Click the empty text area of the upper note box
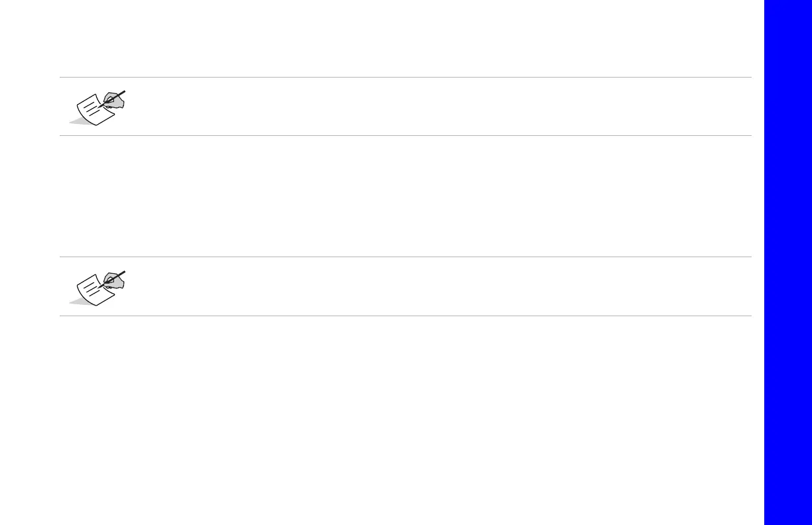812x525 pixels. pyautogui.click(x=431, y=107)
